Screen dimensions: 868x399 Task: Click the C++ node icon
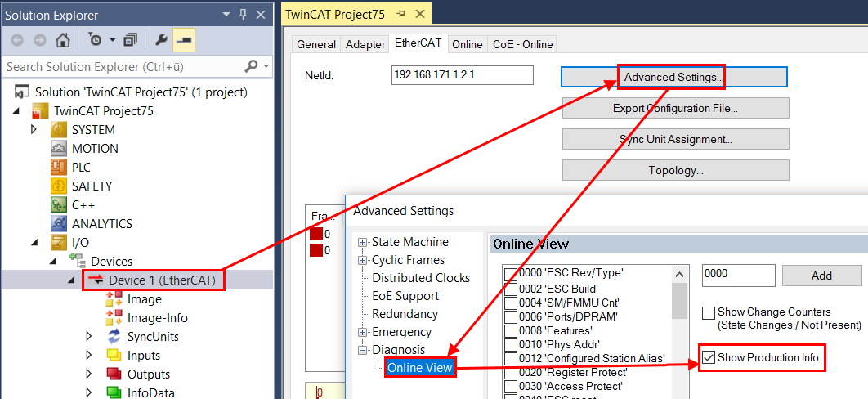click(x=60, y=204)
